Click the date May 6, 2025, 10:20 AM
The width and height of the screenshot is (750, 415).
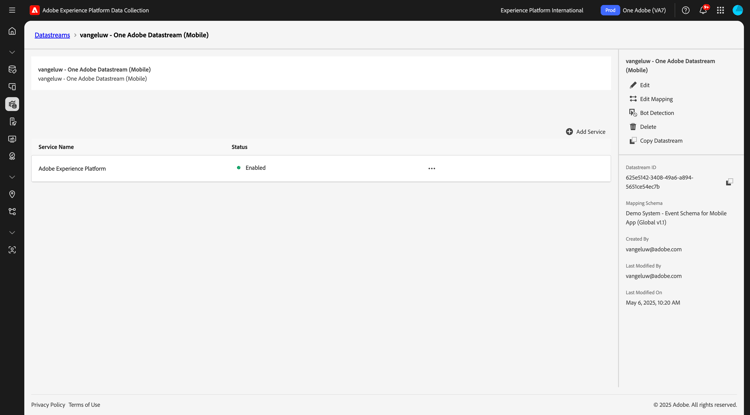[652, 303]
